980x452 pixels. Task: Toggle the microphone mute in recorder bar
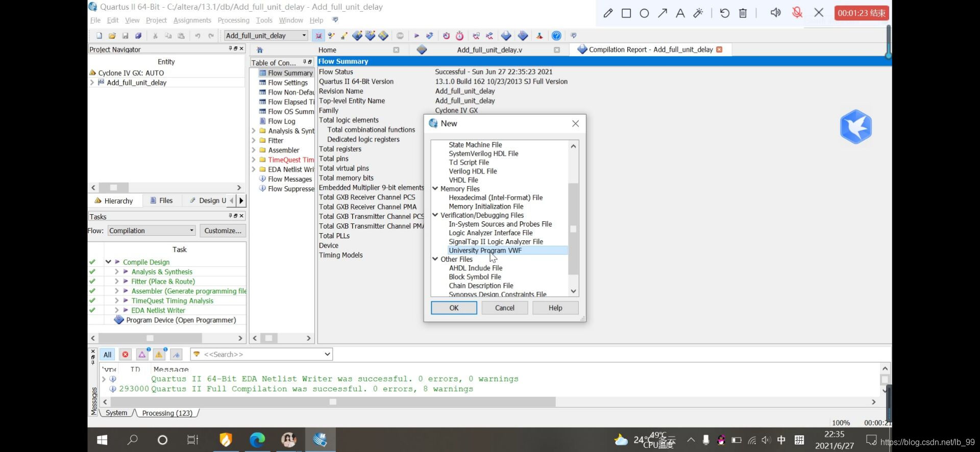pyautogui.click(x=797, y=13)
